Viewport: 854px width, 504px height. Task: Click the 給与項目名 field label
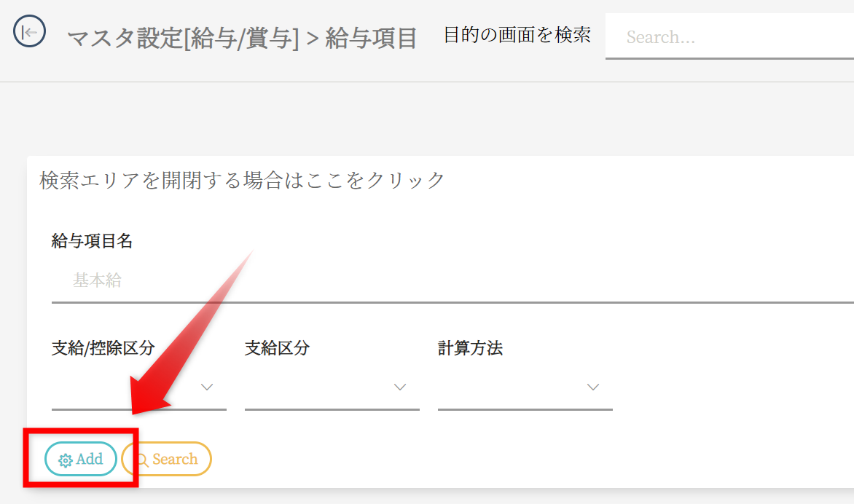click(x=92, y=241)
